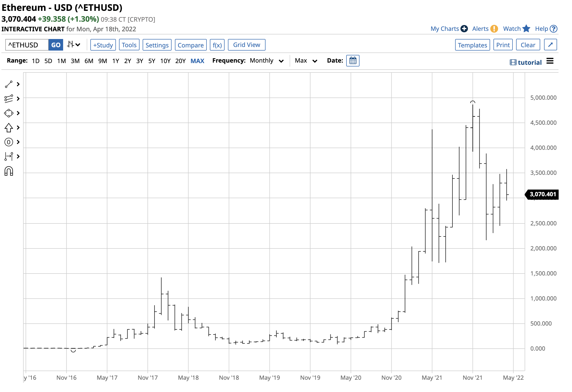Click the high marker above Nov '21 bar
Image resolution: width=572 pixels, height=392 pixels.
click(472, 102)
